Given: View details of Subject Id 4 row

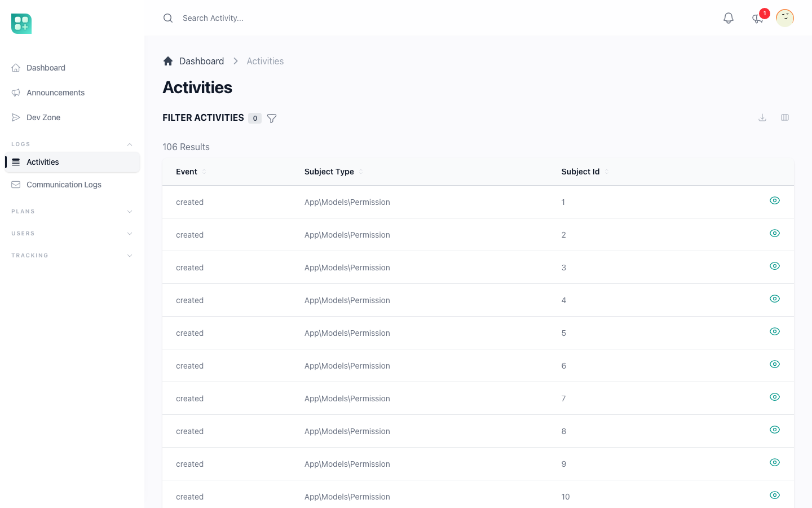Looking at the screenshot, I should (775, 299).
